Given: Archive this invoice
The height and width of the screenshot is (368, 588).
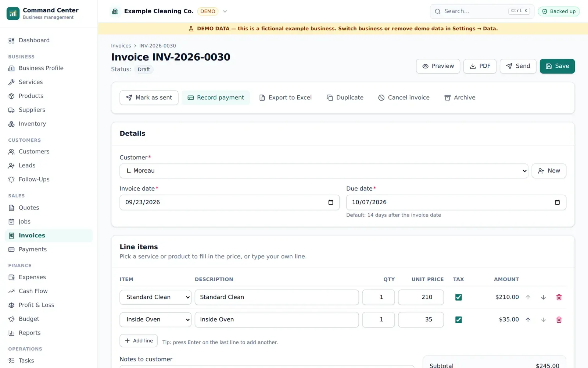Looking at the screenshot, I should point(460,98).
